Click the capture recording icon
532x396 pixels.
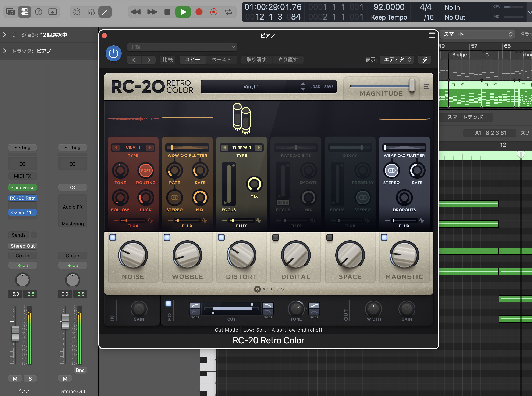pos(214,12)
